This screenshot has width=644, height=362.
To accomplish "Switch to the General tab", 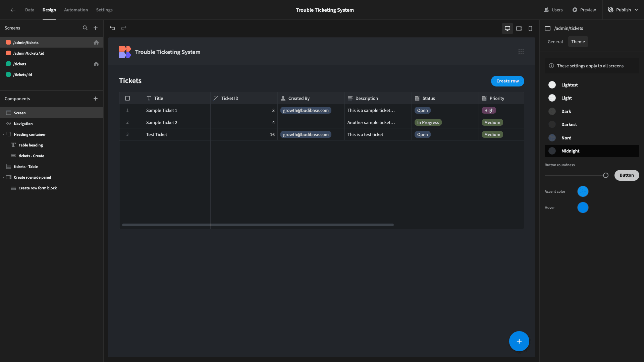I will tap(555, 42).
